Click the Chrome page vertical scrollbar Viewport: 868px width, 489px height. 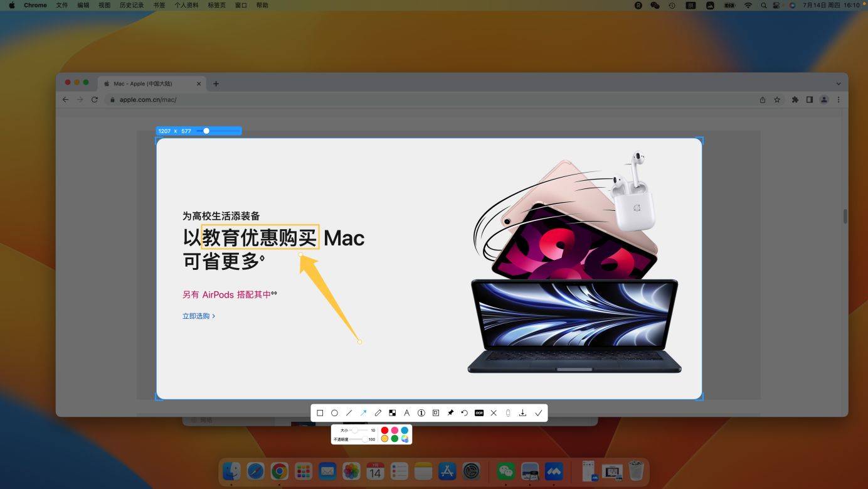click(x=845, y=217)
